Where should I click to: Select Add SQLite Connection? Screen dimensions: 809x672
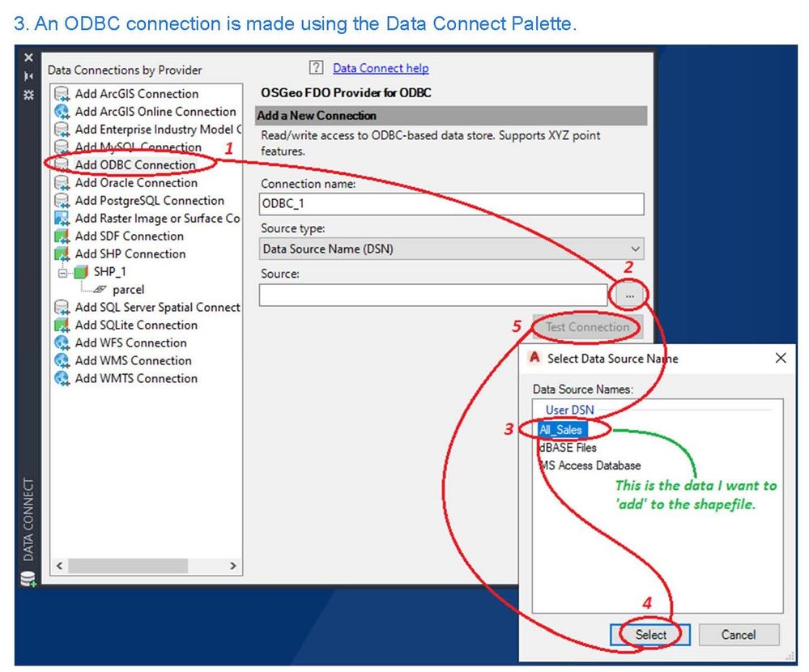point(136,325)
